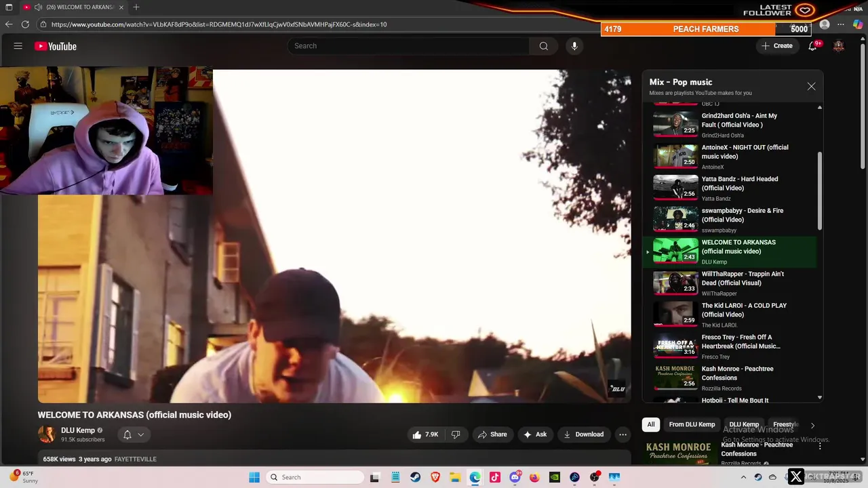This screenshot has height=488, width=868.
Task: Open Firefox from the taskbar
Action: coord(534,477)
